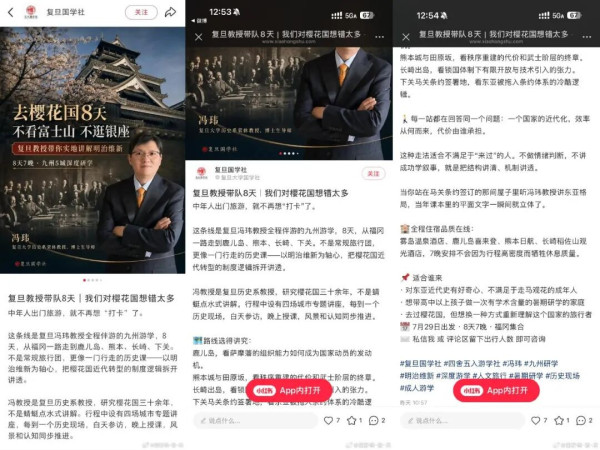Tap the 7月29日出发 departure line
This screenshot has height=450, width=600.
(x=462, y=327)
